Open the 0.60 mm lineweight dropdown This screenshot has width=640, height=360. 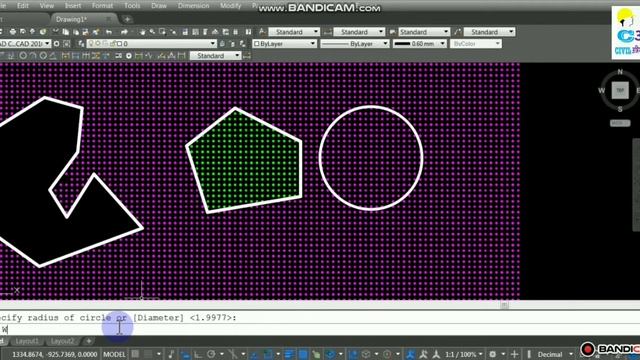420,44
